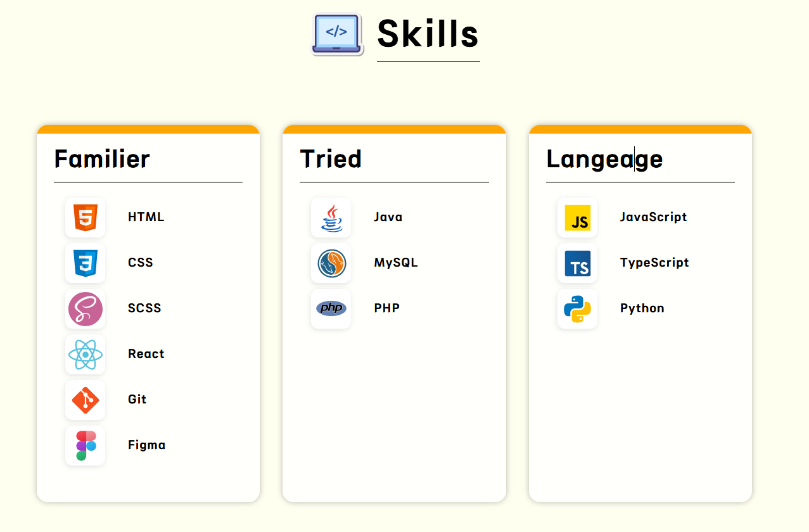This screenshot has width=809, height=532.
Task: Click the yellow JavaScript JS icon
Action: [577, 217]
